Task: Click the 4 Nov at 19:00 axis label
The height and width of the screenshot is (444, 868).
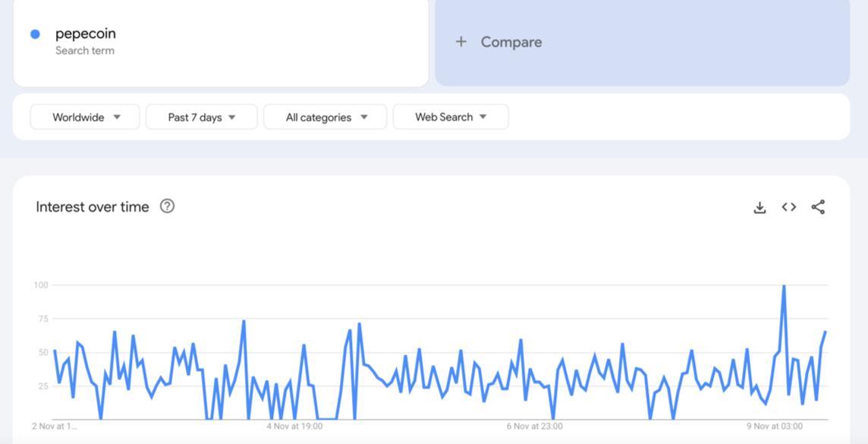Action: pos(294,427)
